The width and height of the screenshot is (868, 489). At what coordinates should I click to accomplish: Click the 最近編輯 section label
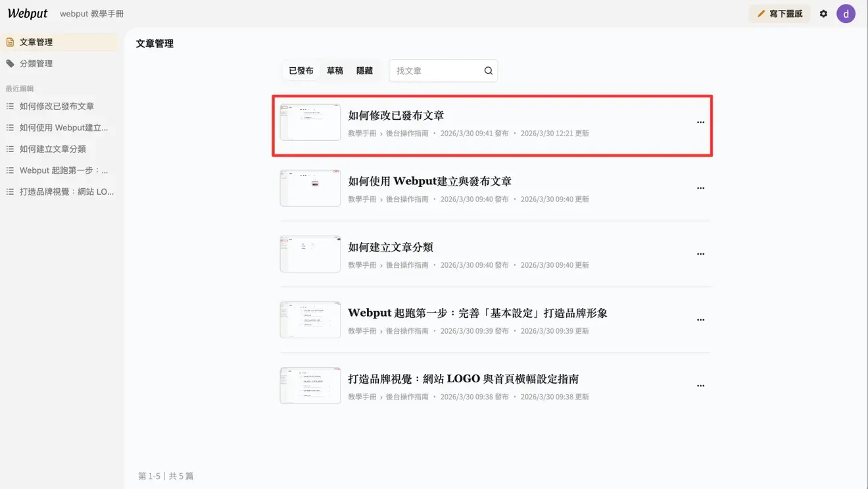click(x=20, y=88)
